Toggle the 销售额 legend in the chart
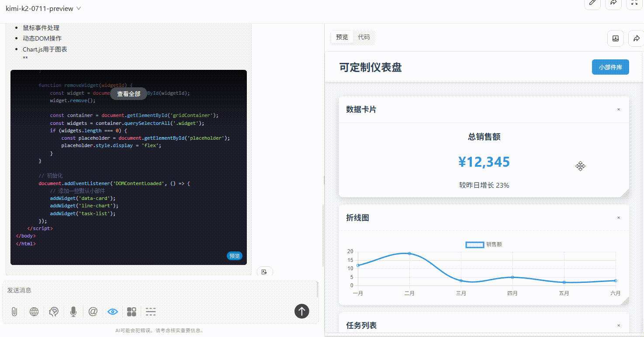 click(x=484, y=244)
